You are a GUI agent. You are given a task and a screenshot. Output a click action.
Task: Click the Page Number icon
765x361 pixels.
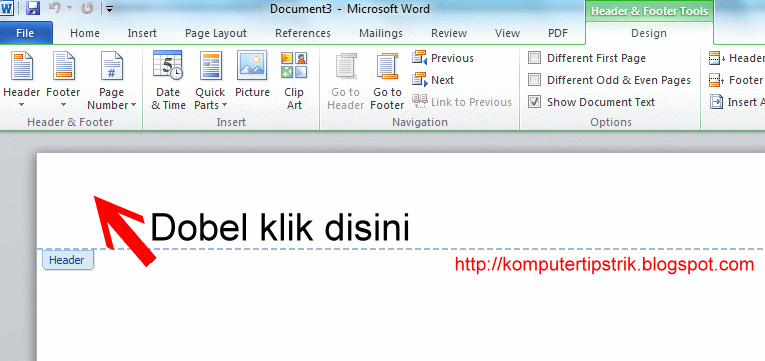point(112,66)
